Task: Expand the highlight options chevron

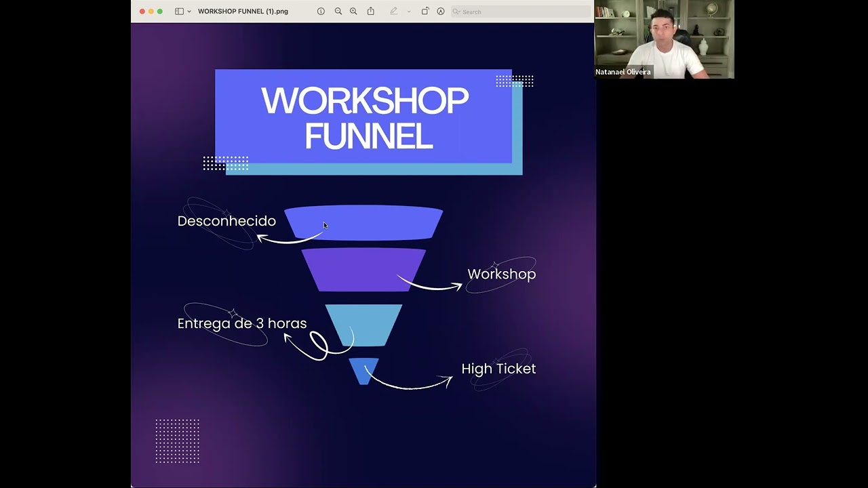Action: (x=408, y=12)
